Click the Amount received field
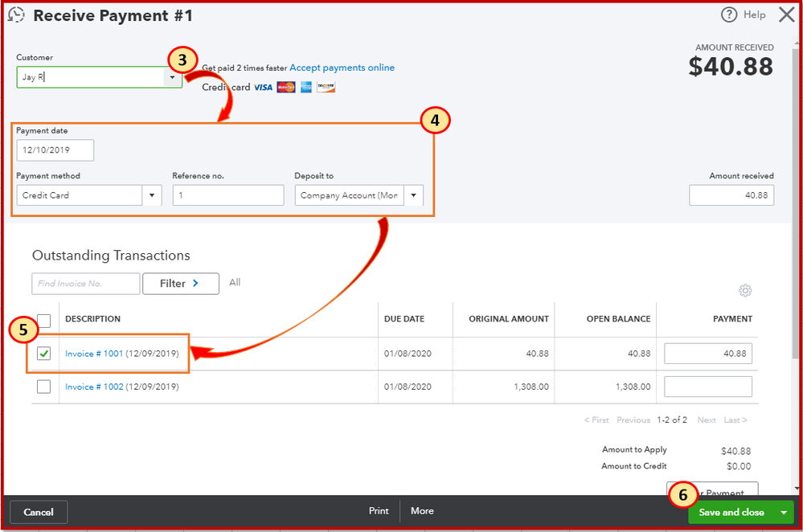803x532 pixels. pyautogui.click(x=731, y=195)
